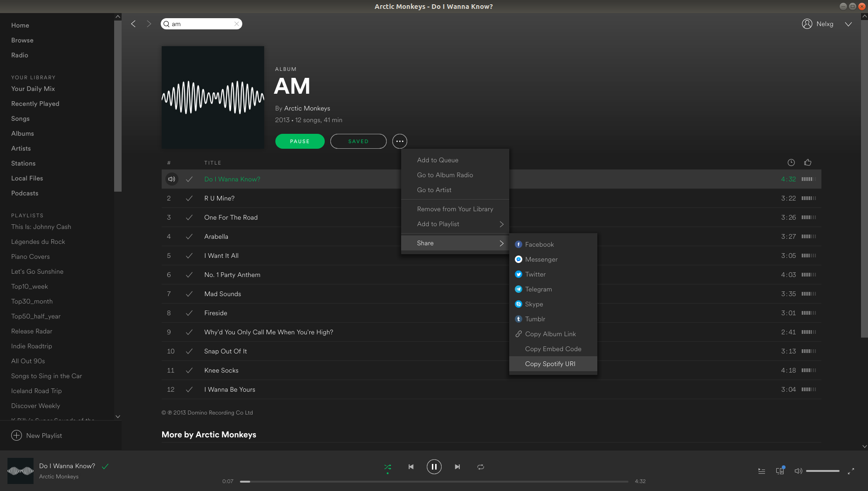Share the album via Telegram

538,289
